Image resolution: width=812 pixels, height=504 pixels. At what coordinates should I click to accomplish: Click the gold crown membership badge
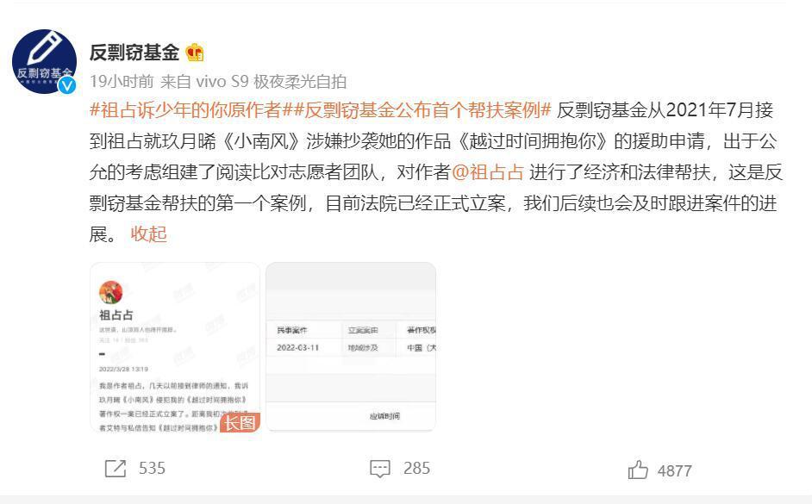point(195,53)
